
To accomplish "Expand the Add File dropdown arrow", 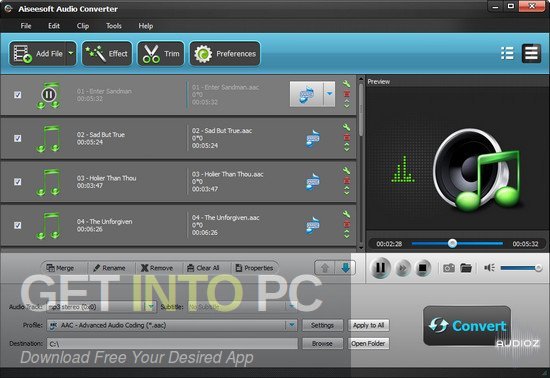I will 71,54.
